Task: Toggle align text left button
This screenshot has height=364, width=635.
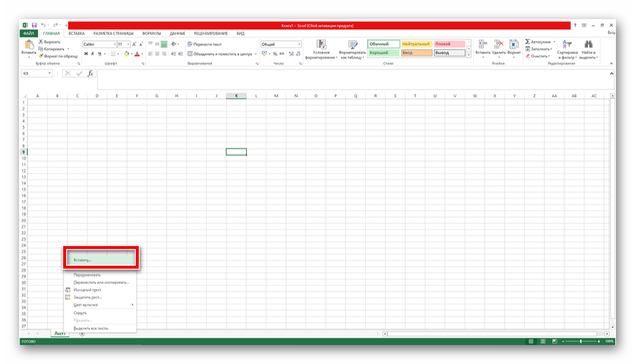Action: [150, 54]
